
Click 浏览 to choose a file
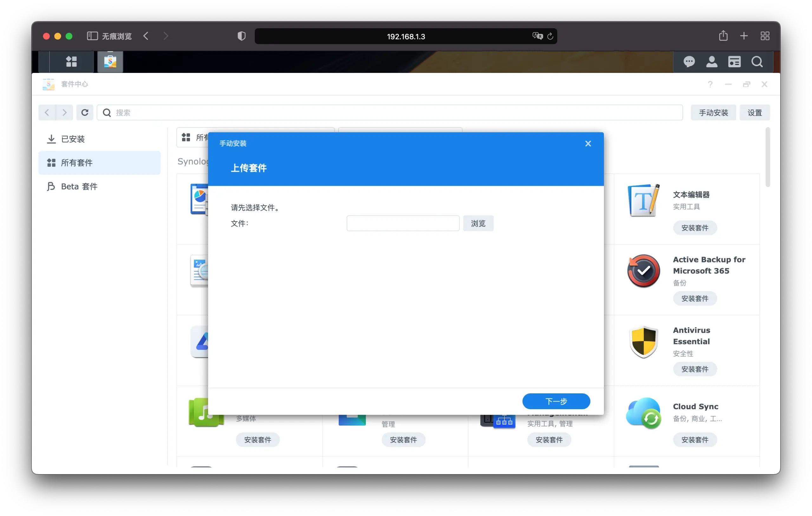pyautogui.click(x=478, y=223)
